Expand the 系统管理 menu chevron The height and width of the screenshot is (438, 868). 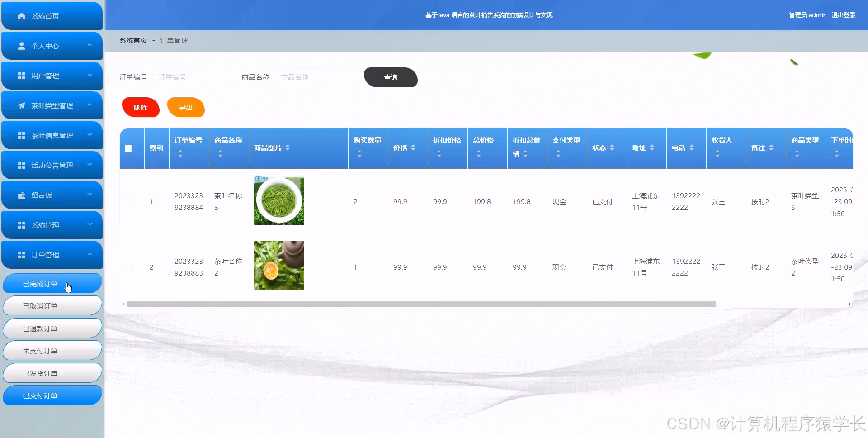pyautogui.click(x=90, y=224)
